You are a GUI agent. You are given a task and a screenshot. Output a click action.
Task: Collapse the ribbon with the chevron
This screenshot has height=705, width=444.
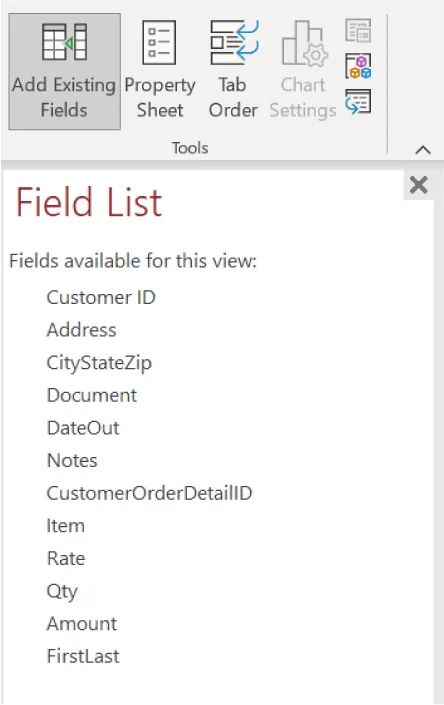(x=423, y=150)
